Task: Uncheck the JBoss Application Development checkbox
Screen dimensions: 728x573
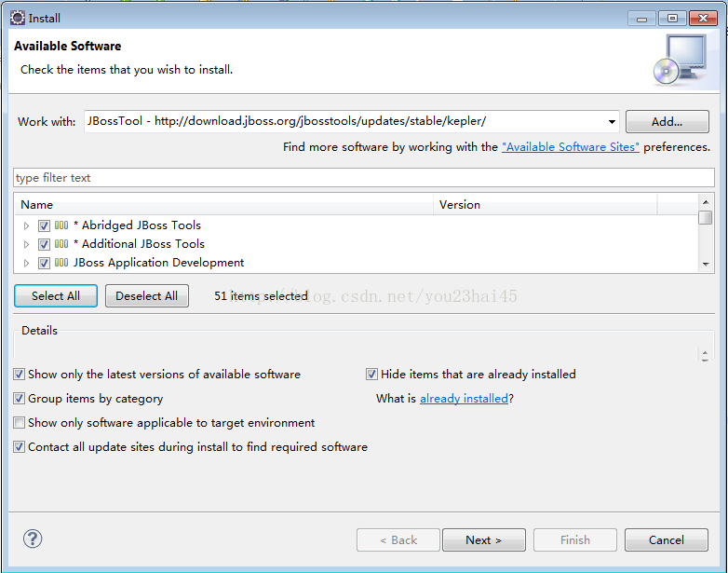Action: tap(44, 263)
